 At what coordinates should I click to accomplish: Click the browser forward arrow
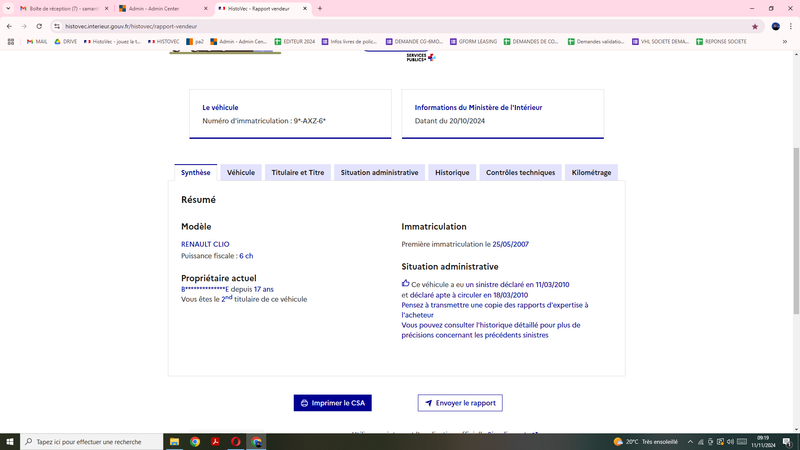click(24, 27)
